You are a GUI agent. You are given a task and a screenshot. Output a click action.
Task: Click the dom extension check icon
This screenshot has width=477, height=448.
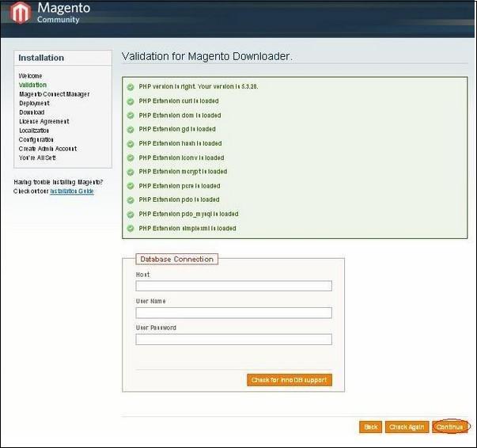pos(131,116)
